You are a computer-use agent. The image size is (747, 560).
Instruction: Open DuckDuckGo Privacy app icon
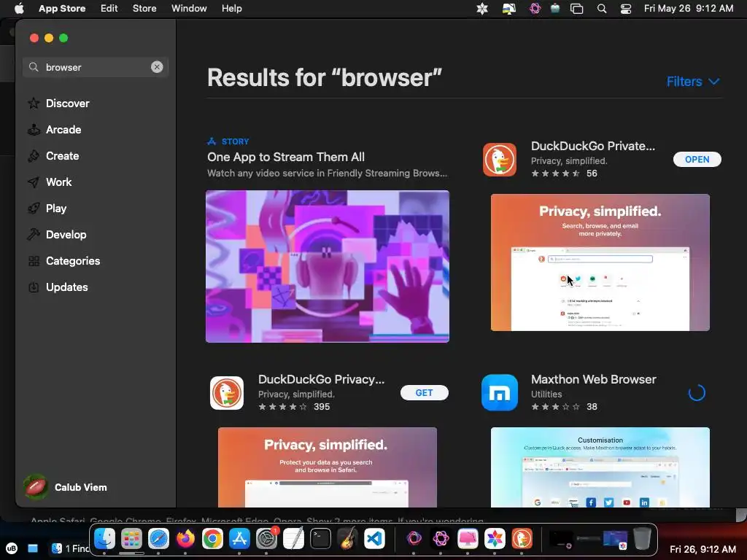[x=227, y=393]
